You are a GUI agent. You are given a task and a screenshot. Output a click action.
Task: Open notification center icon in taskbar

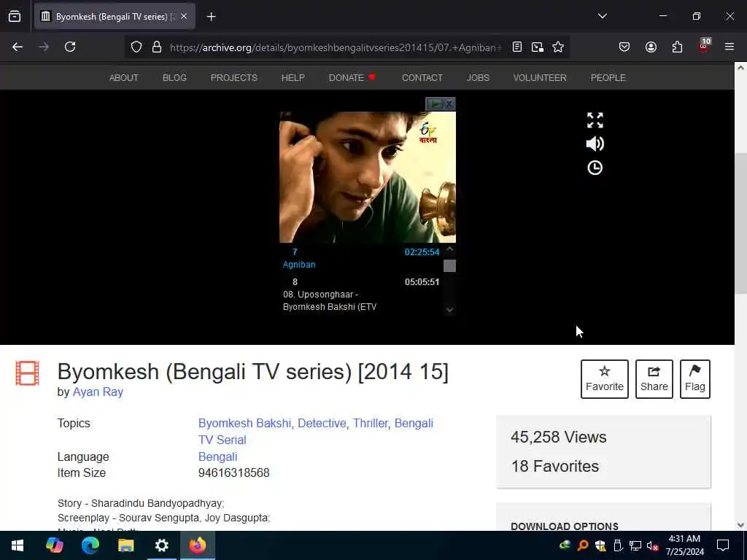pyautogui.click(x=723, y=545)
